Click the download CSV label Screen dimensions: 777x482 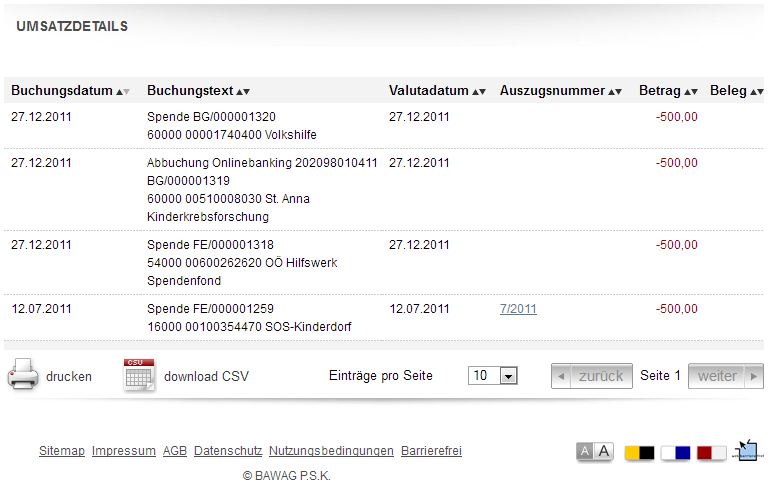click(206, 376)
